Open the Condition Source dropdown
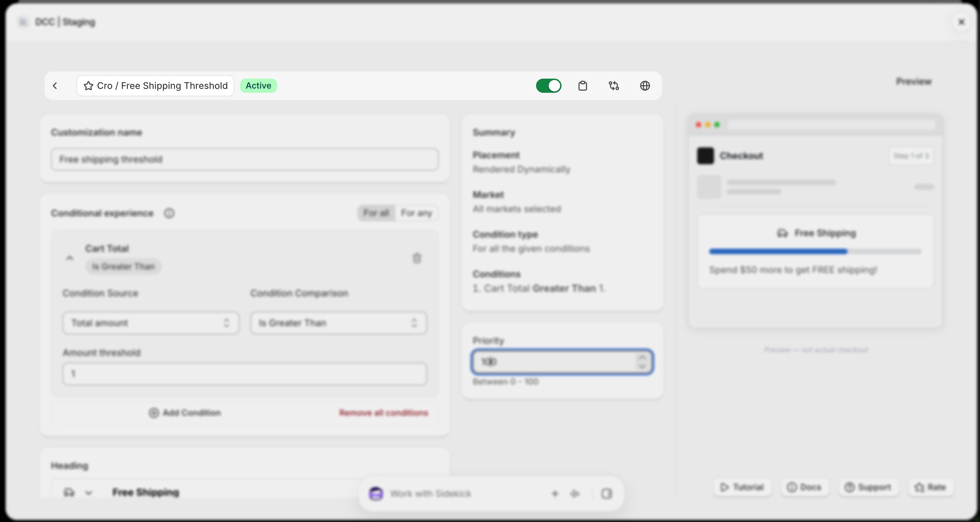This screenshot has height=522, width=980. pyautogui.click(x=151, y=323)
